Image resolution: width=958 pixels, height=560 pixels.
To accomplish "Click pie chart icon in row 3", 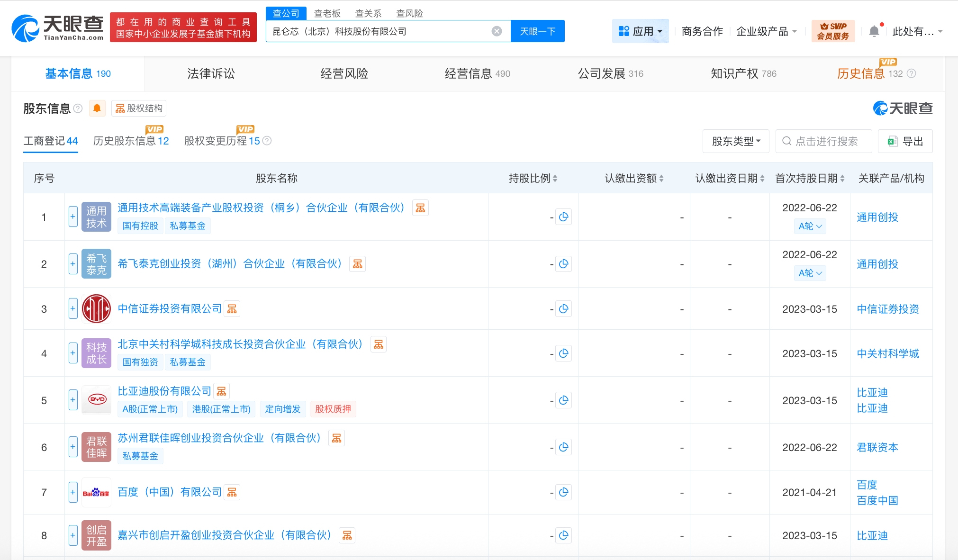I will [563, 309].
